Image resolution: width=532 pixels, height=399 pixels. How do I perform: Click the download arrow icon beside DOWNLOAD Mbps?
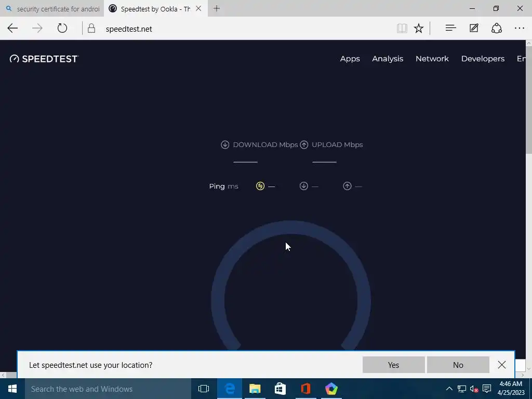(x=225, y=145)
